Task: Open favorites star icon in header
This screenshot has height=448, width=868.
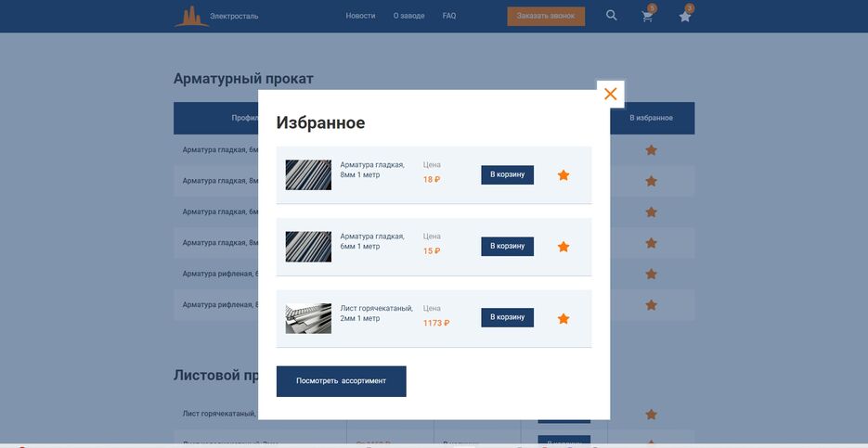Action: (x=685, y=17)
